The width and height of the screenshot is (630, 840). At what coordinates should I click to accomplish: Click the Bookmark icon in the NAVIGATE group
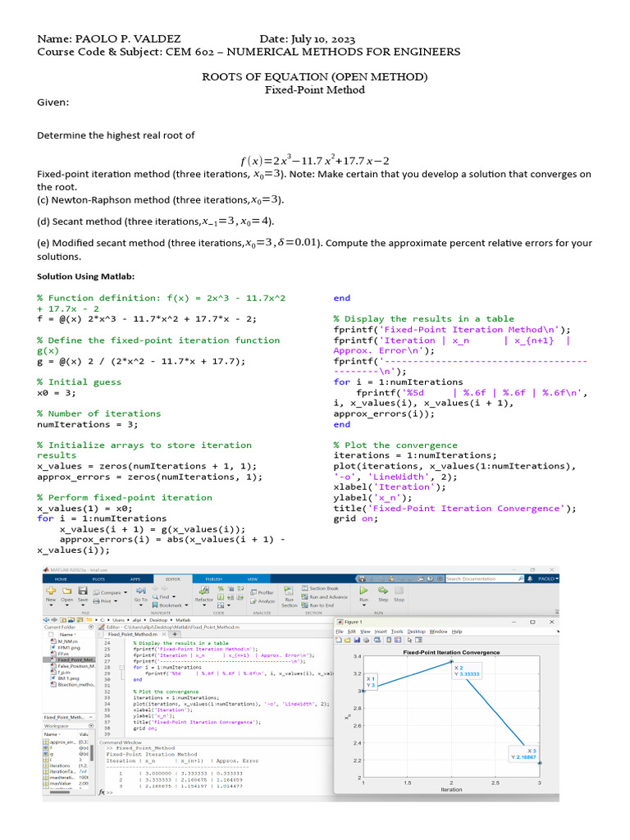coord(155,605)
